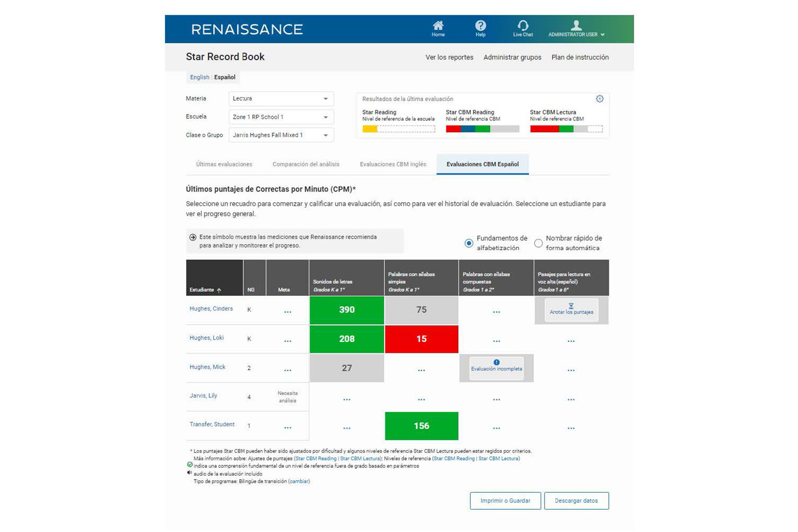This screenshot has height=532, width=798.
Task: Open Administrator User profile icon
Action: click(x=576, y=26)
